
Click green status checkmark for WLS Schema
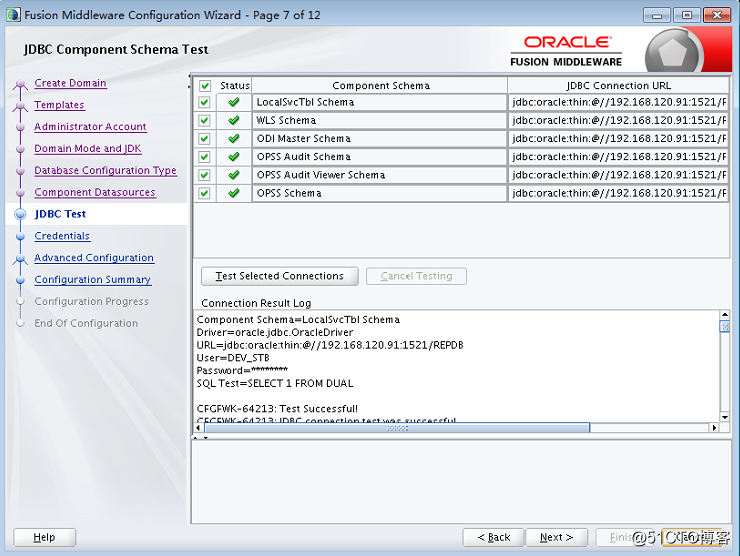pyautogui.click(x=234, y=120)
